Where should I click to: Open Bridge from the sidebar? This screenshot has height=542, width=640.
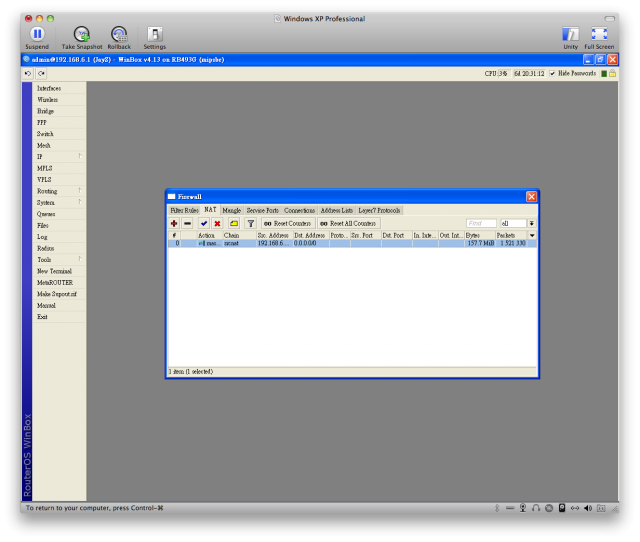[59, 111]
